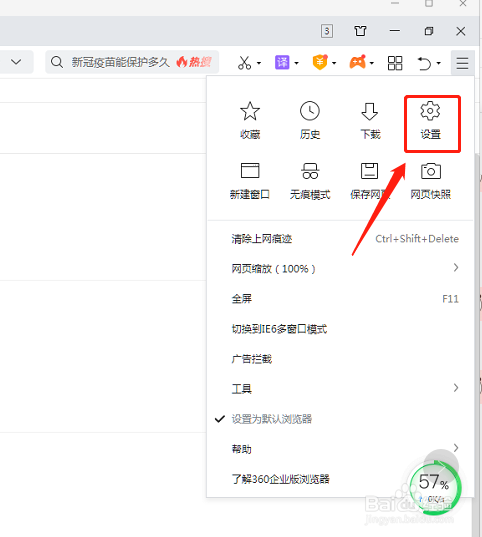Open the Favorites (收藏) star icon
482x537 pixels.
pyautogui.click(x=250, y=111)
